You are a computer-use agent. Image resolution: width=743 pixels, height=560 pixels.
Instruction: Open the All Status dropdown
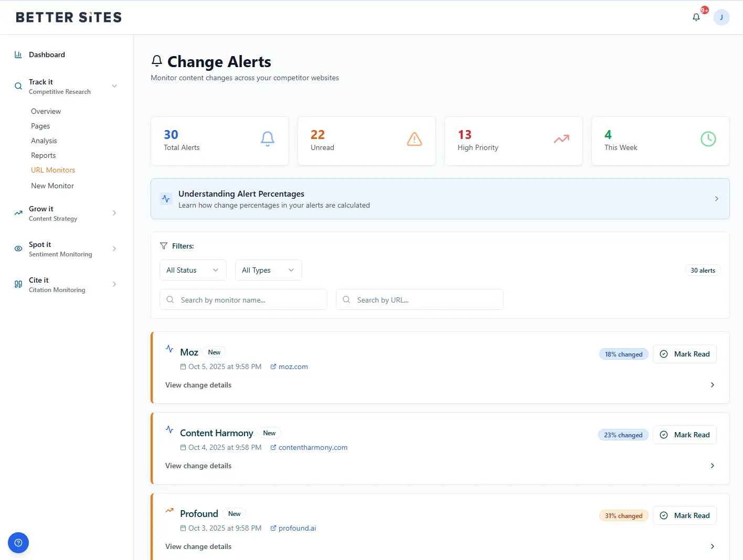193,270
